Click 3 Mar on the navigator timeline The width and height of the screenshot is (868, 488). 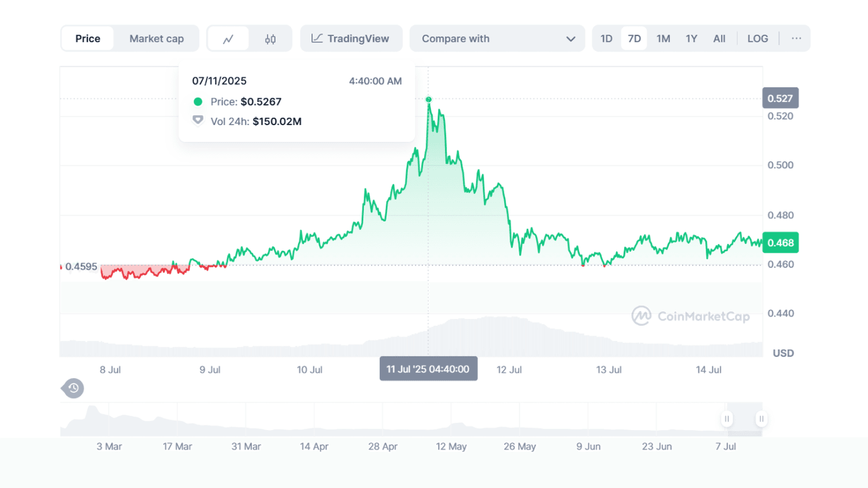109,446
